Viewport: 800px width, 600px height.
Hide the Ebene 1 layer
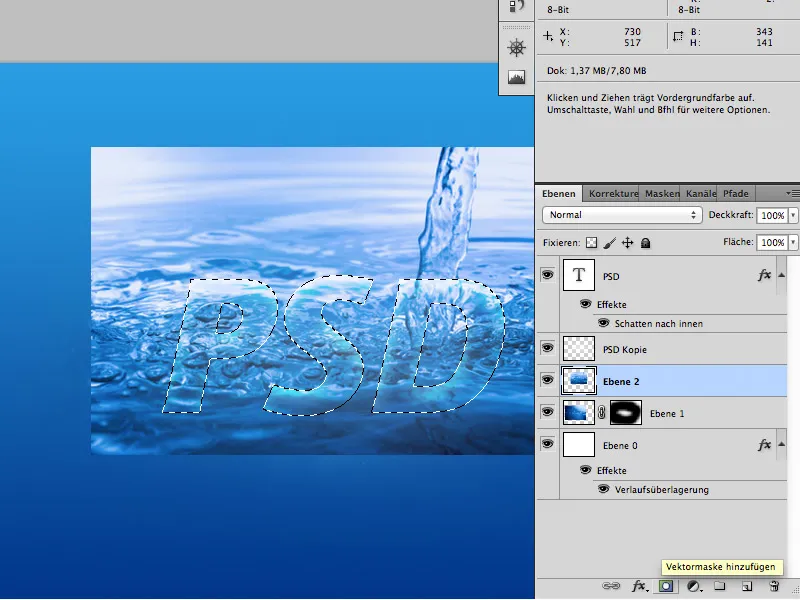click(x=547, y=412)
